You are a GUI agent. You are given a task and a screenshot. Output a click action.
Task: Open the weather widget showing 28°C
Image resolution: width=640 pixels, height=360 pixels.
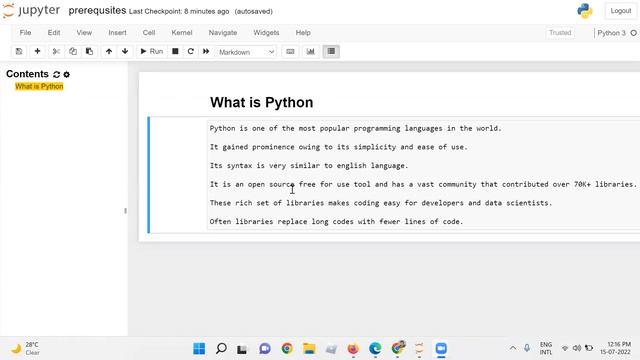pyautogui.click(x=25, y=349)
